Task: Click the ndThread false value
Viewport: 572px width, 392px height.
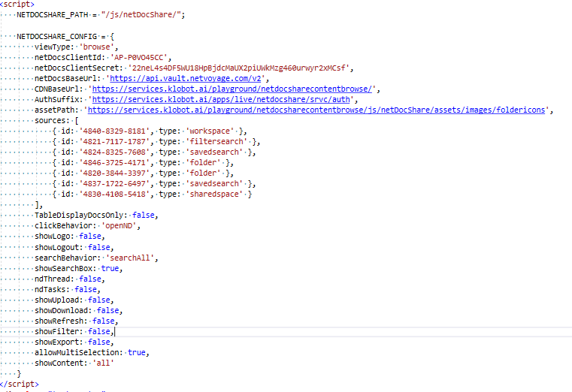Action: pos(90,279)
